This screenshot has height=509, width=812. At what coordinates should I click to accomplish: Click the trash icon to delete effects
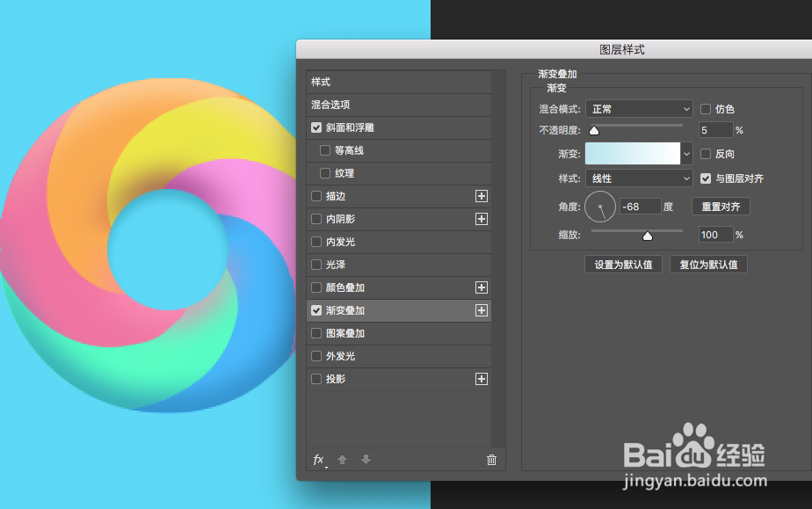pos(491,459)
